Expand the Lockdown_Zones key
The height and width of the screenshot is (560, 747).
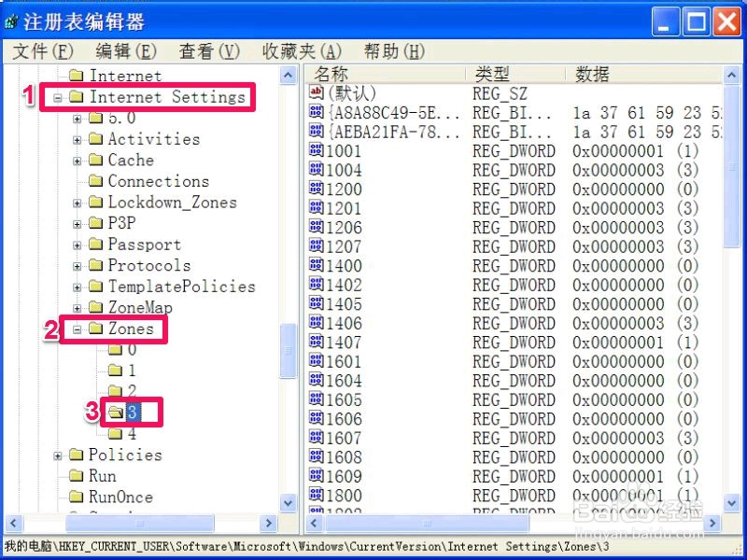[x=78, y=203]
